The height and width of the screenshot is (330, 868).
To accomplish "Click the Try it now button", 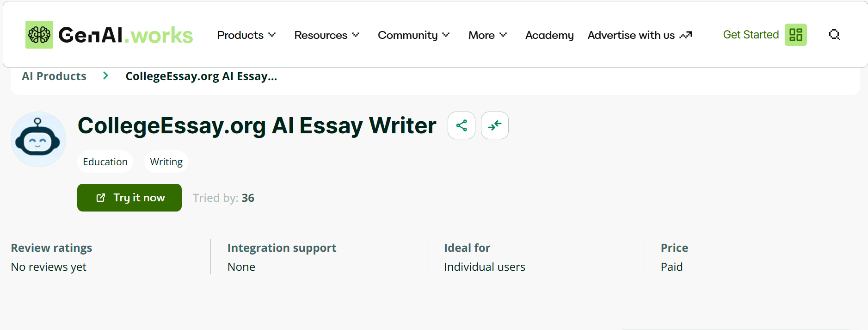I will pos(129,198).
